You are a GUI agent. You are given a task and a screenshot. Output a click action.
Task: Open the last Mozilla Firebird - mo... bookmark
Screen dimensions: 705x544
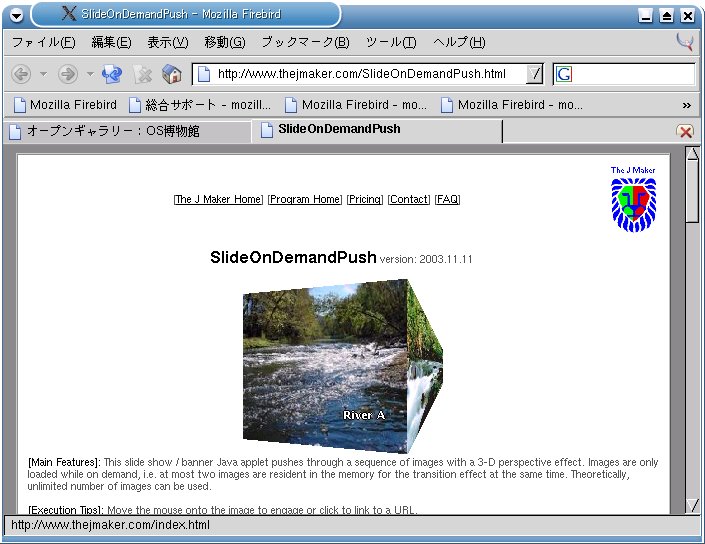[512, 105]
